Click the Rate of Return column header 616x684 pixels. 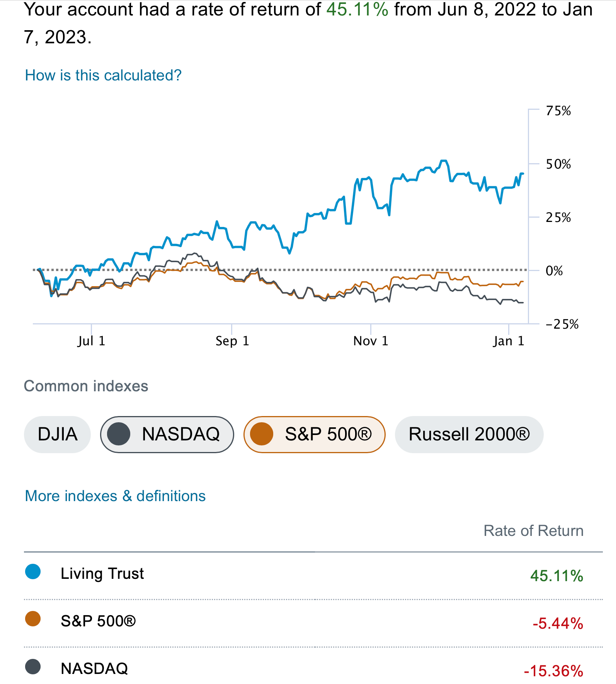[x=533, y=531]
